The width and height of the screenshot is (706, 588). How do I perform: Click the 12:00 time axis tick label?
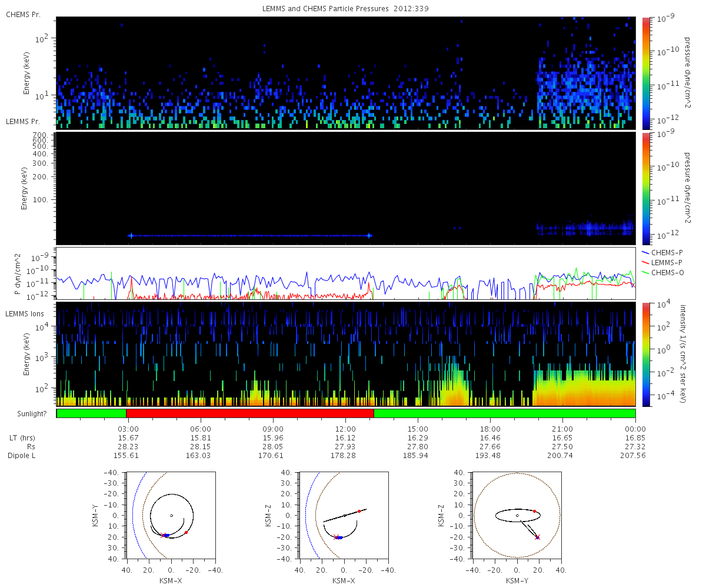tap(345, 429)
